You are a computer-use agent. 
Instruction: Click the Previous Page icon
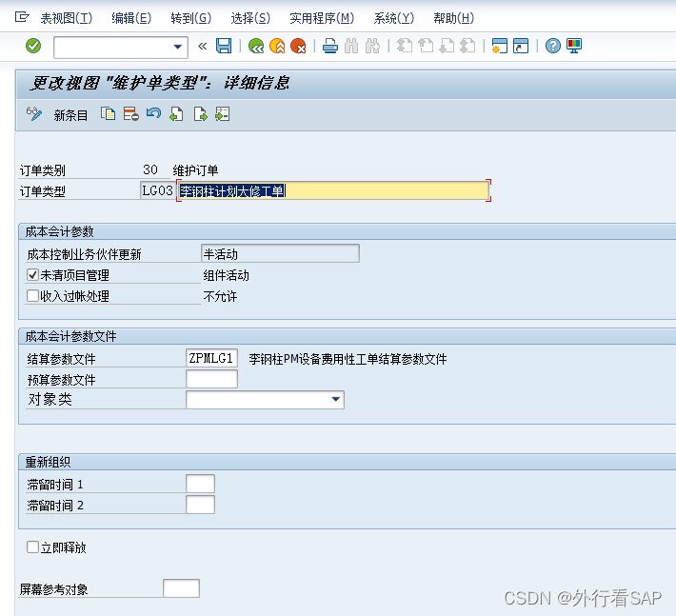pyautogui.click(x=426, y=46)
